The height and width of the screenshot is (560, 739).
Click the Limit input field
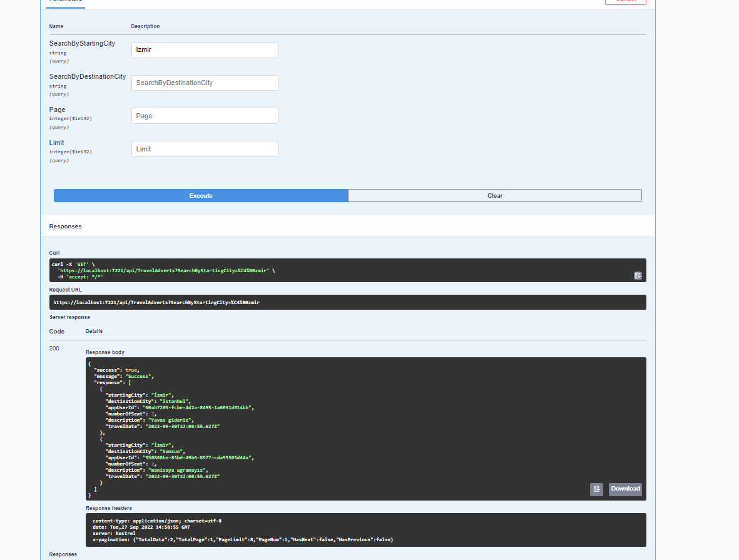pos(205,148)
